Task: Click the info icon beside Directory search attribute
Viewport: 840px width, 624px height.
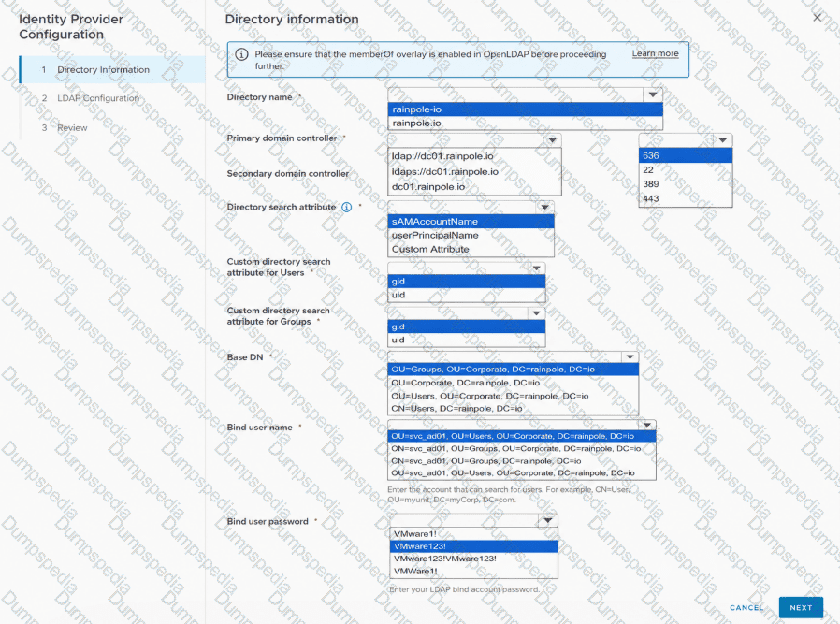Action: pos(347,208)
